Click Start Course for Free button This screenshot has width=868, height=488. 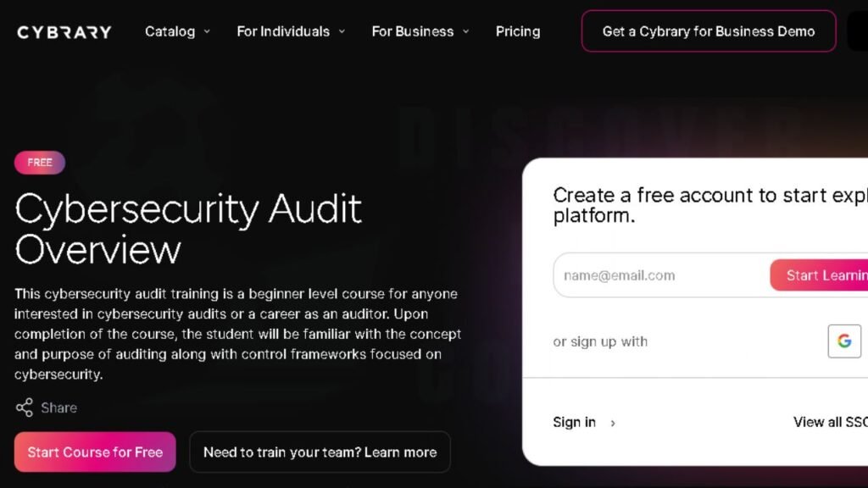(95, 452)
